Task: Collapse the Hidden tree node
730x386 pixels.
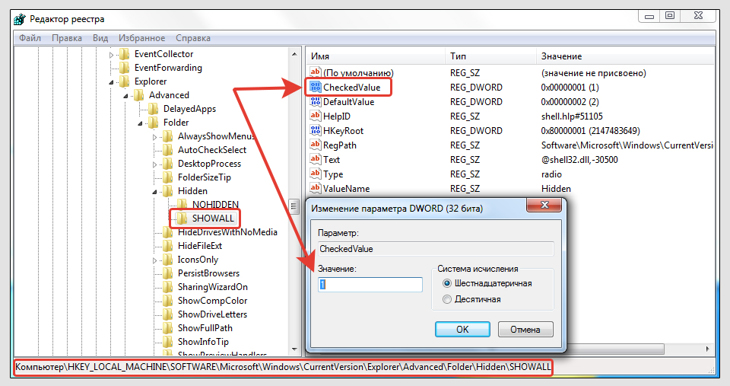Action: (x=155, y=192)
